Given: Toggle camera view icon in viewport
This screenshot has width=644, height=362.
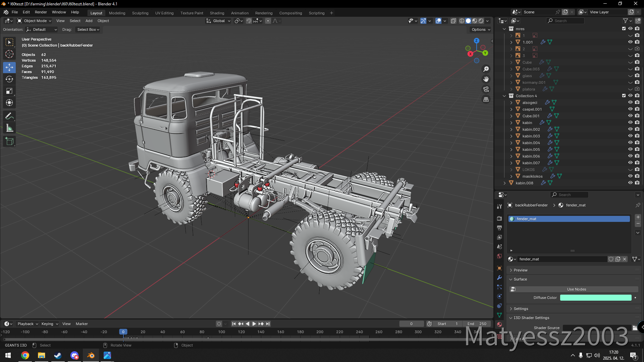Looking at the screenshot, I should tap(486, 89).
